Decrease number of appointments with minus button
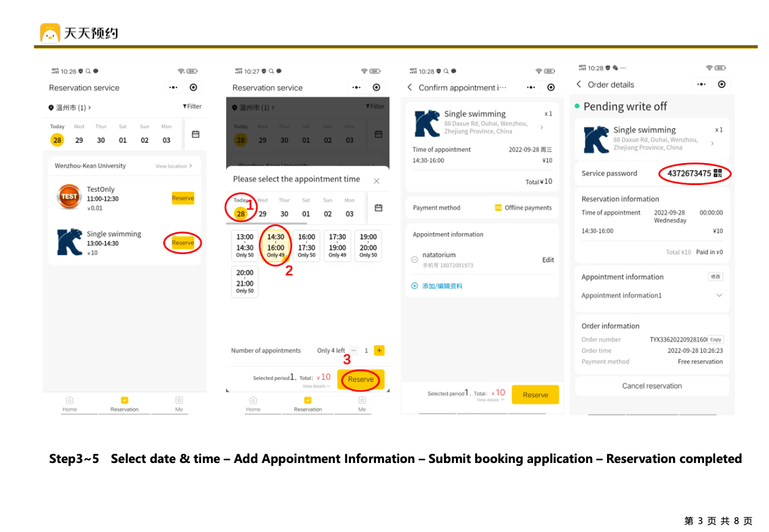This screenshot has height=532, width=769. click(353, 351)
